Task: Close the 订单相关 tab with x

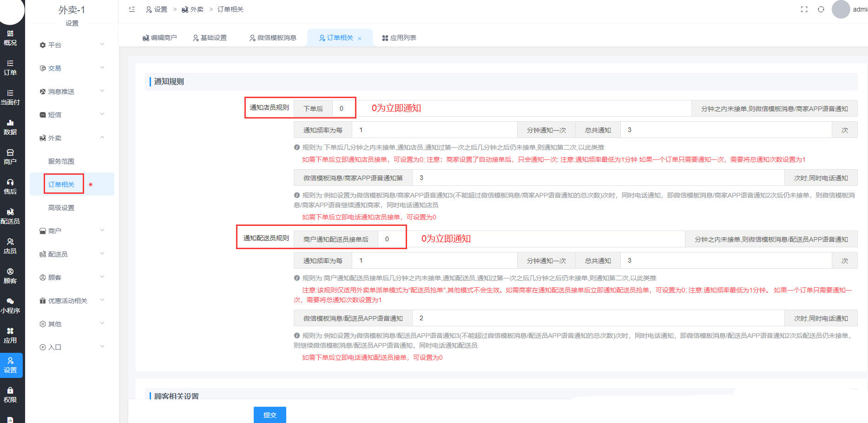Action: pos(360,39)
